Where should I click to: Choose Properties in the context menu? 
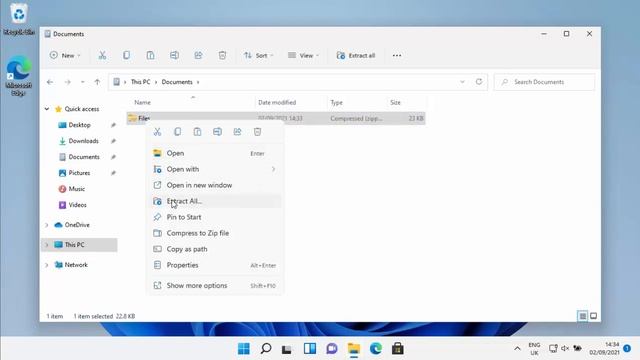tap(215, 265)
